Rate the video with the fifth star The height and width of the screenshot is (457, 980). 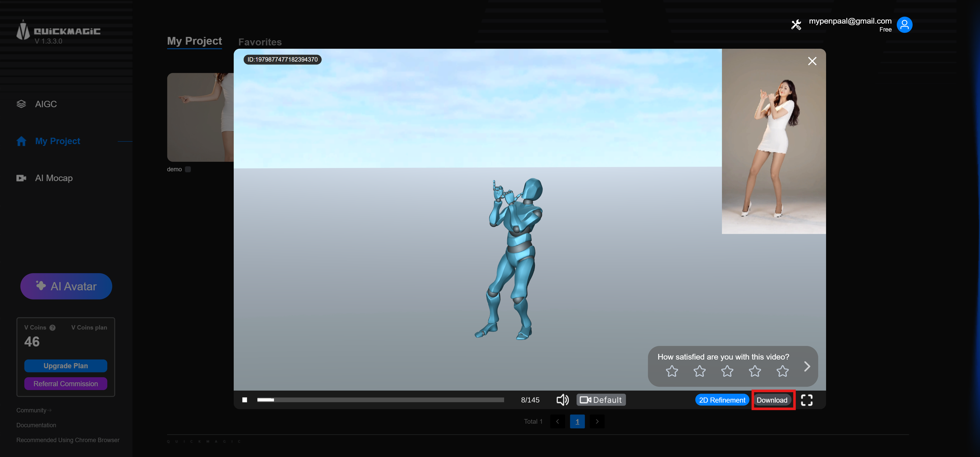pos(782,371)
